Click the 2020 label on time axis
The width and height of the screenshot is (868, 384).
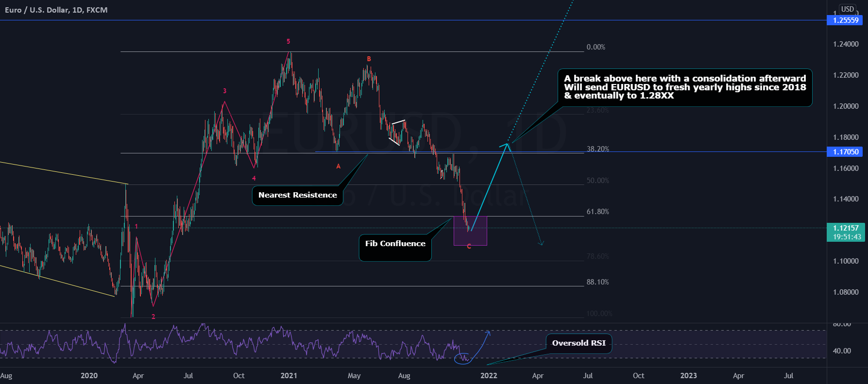pyautogui.click(x=89, y=376)
